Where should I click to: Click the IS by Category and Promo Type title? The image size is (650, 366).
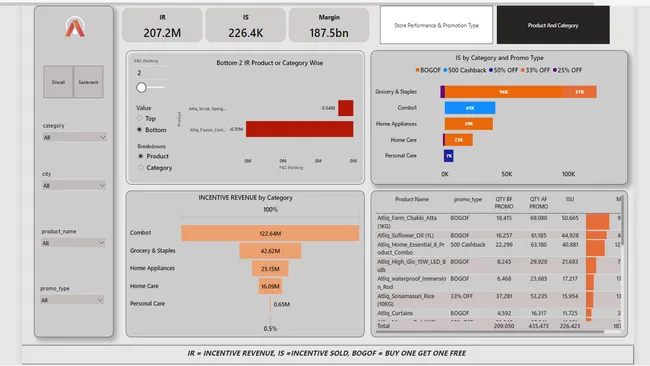(499, 58)
